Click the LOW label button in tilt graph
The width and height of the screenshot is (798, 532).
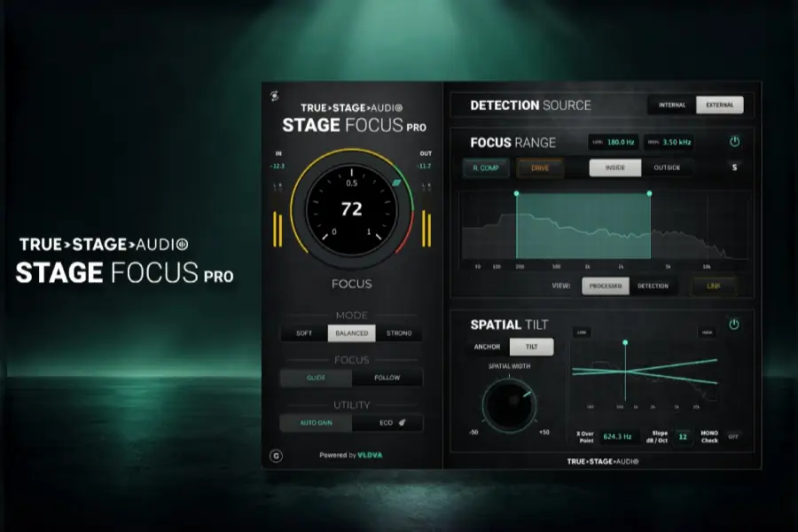pos(581,332)
